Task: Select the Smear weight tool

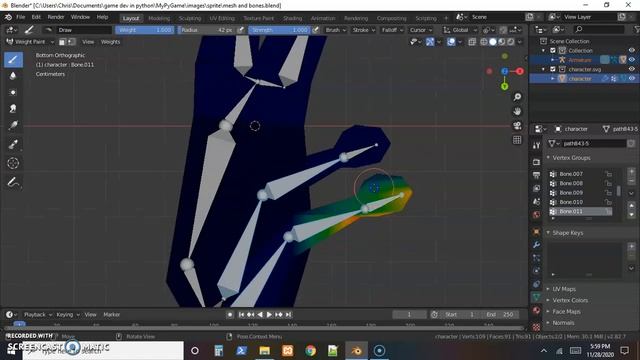Action: 13,109
